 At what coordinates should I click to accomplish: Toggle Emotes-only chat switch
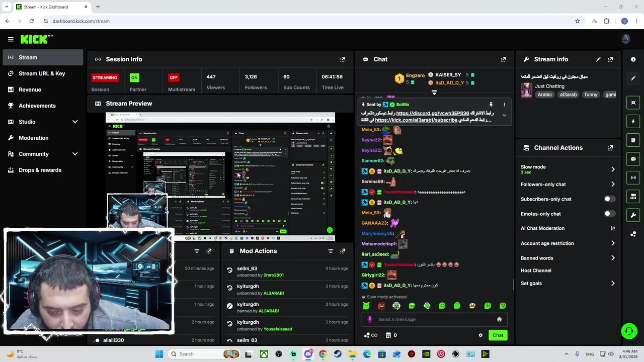(609, 214)
